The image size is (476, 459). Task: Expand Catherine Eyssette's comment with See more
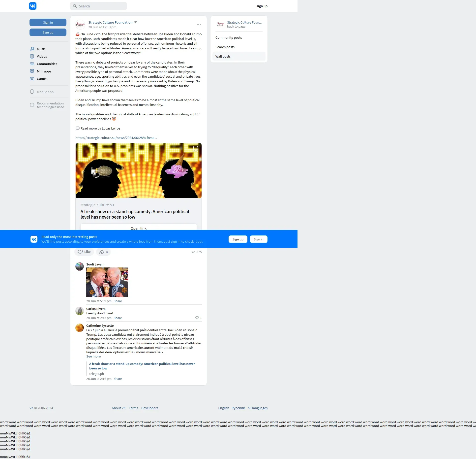[93, 357]
